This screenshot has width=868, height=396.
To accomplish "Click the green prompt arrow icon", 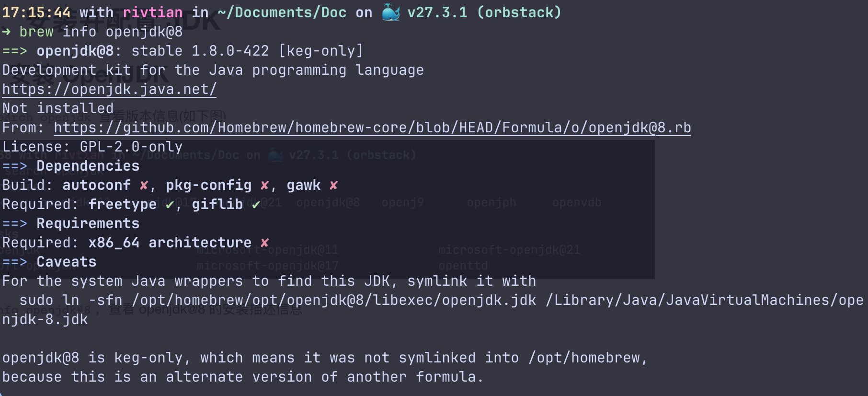I will click(x=6, y=32).
